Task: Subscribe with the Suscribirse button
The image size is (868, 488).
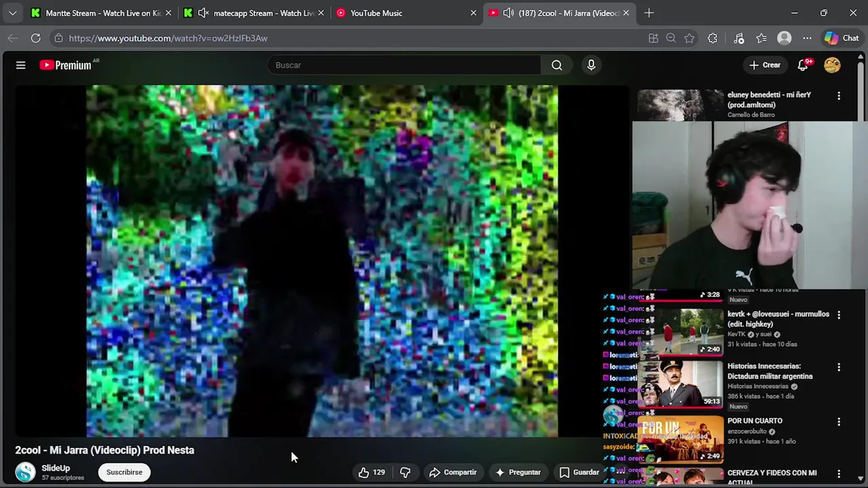Action: [x=124, y=472]
